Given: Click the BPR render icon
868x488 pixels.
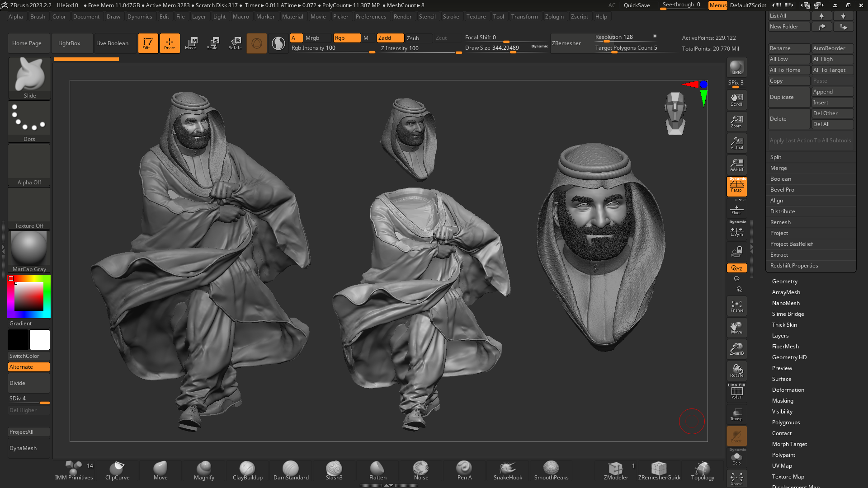Looking at the screenshot, I should [736, 67].
